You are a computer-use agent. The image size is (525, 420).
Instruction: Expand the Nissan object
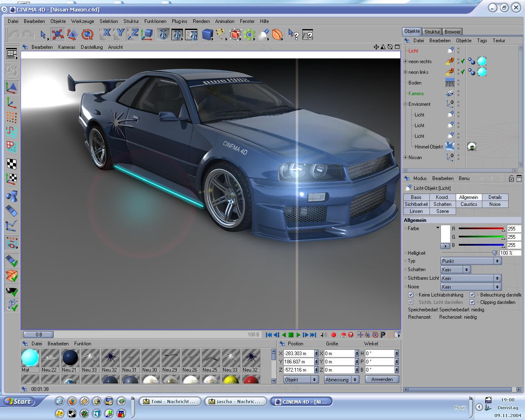coord(406,157)
